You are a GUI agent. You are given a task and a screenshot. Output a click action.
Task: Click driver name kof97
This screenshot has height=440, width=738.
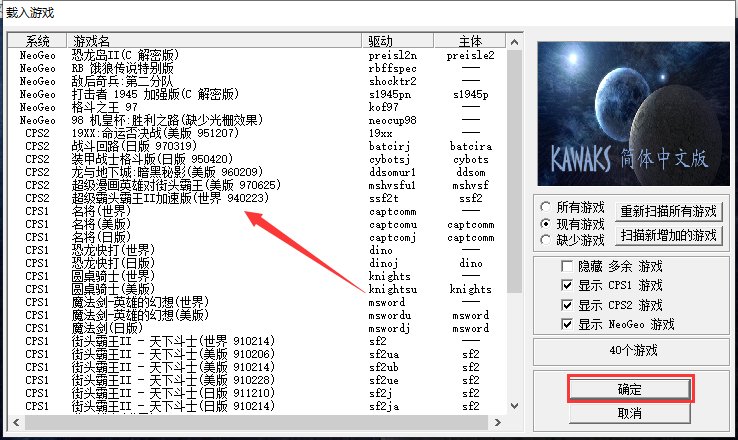(383, 107)
